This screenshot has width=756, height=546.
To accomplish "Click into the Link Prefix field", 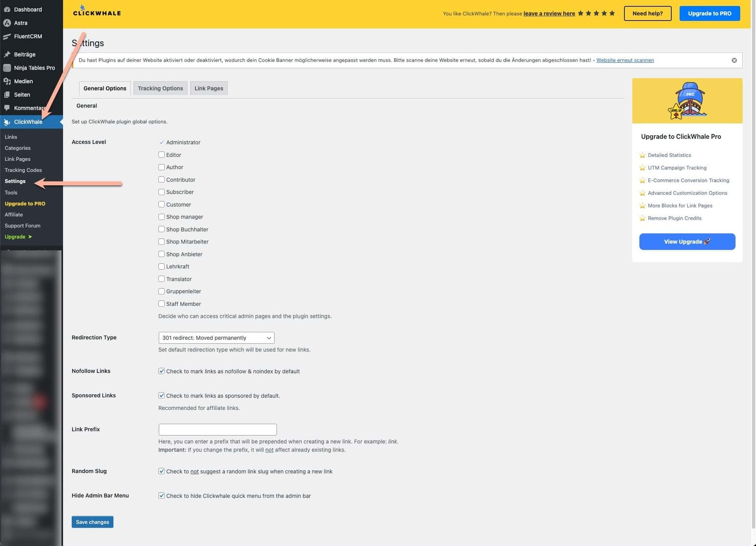I will [x=217, y=429].
